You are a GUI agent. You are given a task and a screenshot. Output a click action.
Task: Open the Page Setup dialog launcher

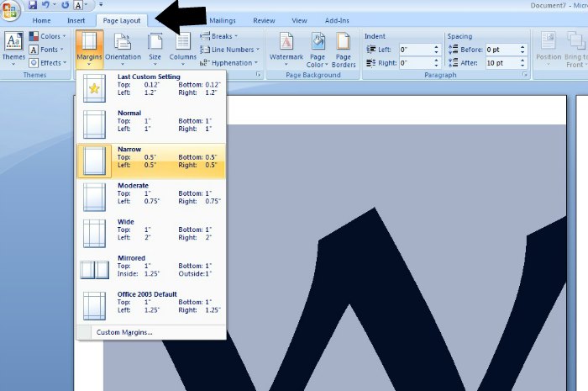(259, 75)
